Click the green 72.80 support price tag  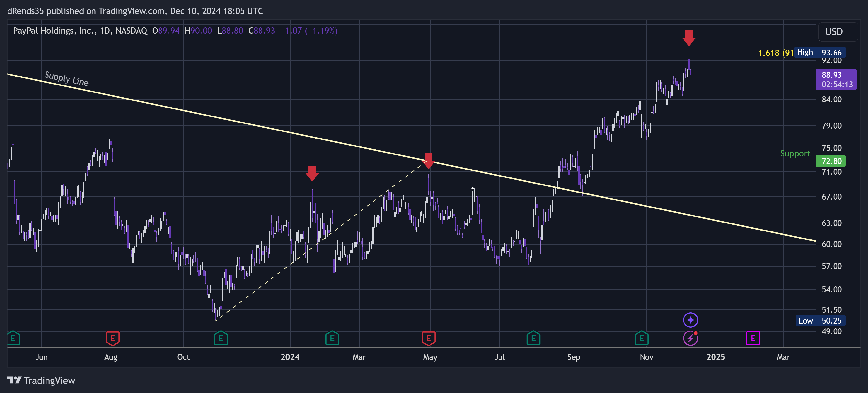coord(831,161)
